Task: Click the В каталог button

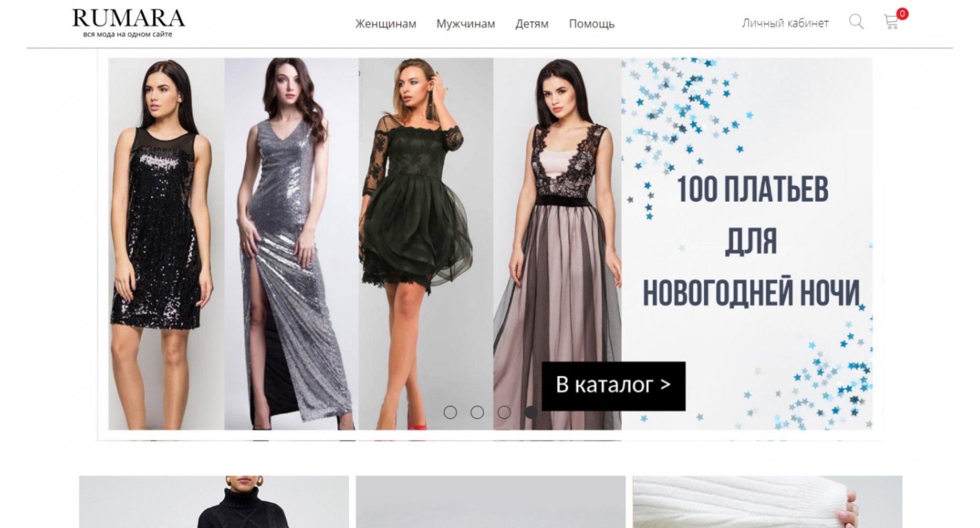Action: (x=614, y=386)
